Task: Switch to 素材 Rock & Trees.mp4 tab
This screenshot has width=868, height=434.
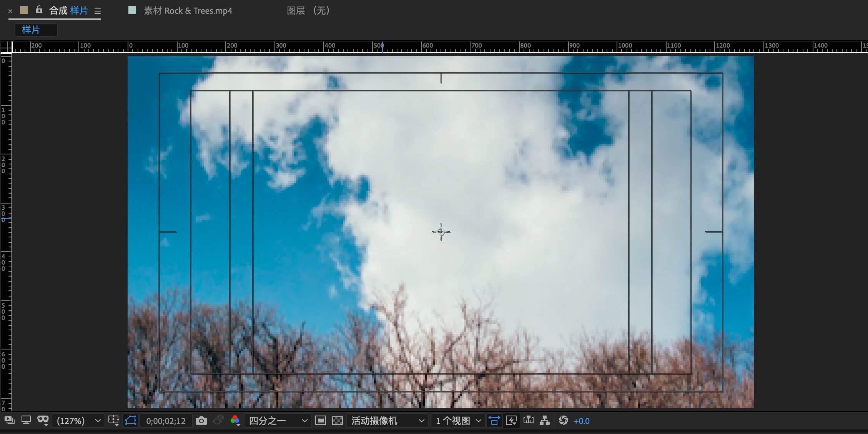Action: click(188, 11)
